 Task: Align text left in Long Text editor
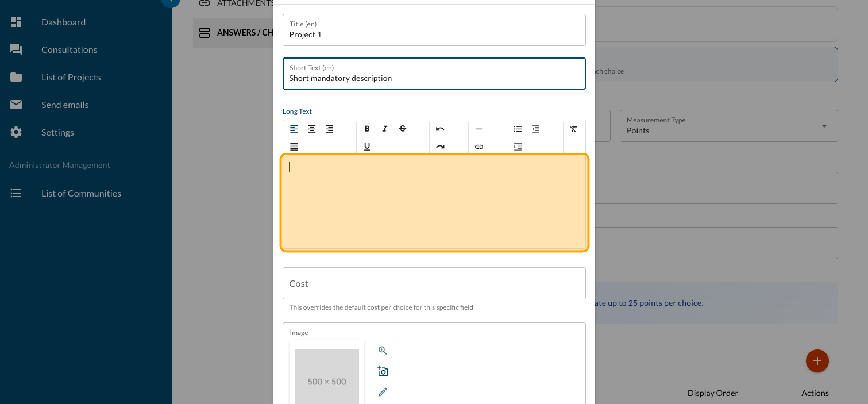pos(294,129)
